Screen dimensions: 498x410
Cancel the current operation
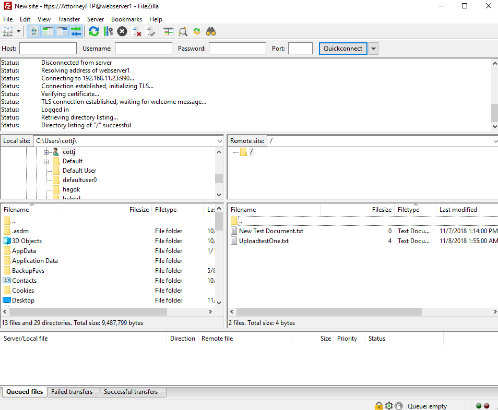pyautogui.click(x=122, y=32)
